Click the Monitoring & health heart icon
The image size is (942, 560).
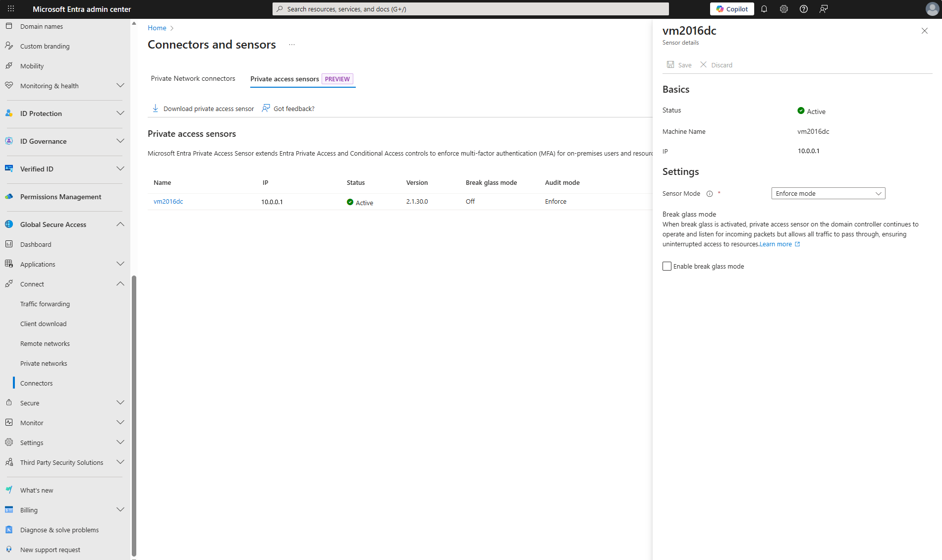9,85
